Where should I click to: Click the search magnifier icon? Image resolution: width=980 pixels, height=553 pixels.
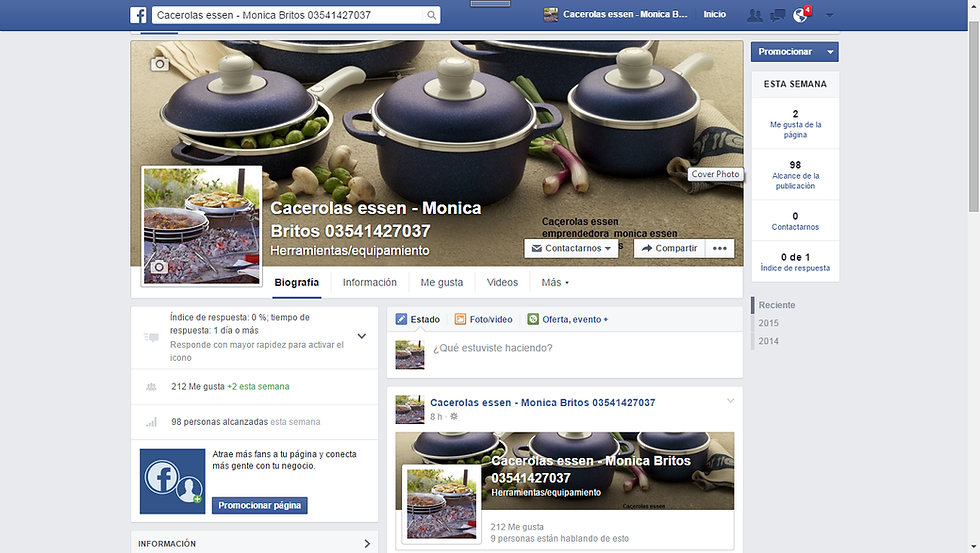(431, 15)
